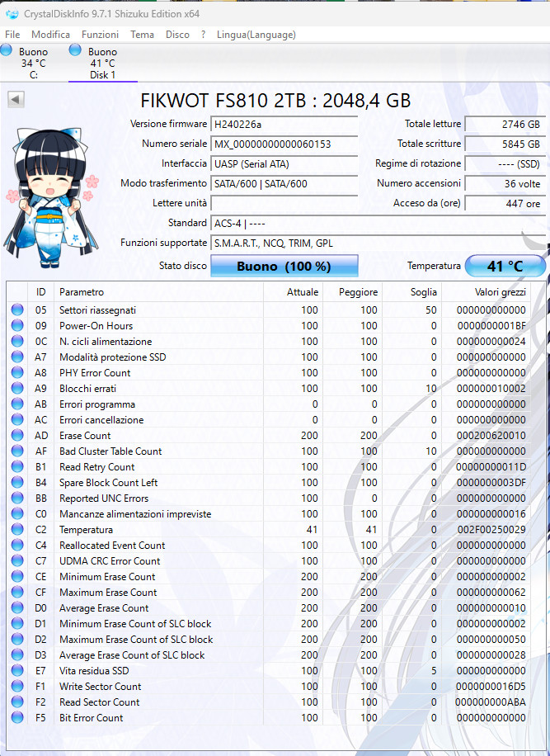Select the Reallocated Event Count row label
Image resolution: width=550 pixels, height=756 pixels.
(112, 546)
